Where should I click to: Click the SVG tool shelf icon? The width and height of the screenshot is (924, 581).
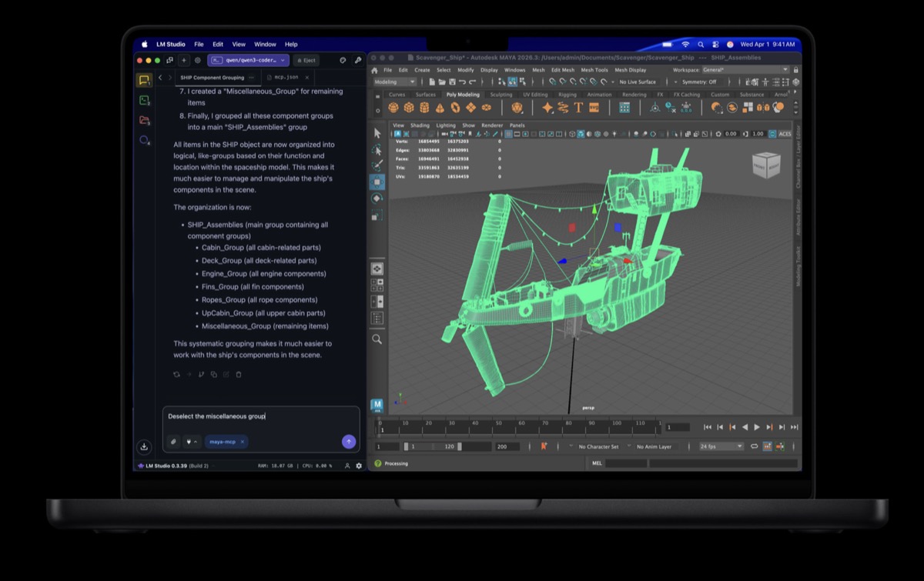(594, 108)
